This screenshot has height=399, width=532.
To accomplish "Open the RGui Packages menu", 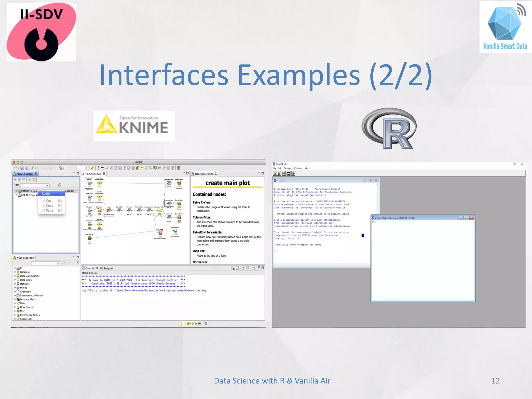I will pos(288,168).
